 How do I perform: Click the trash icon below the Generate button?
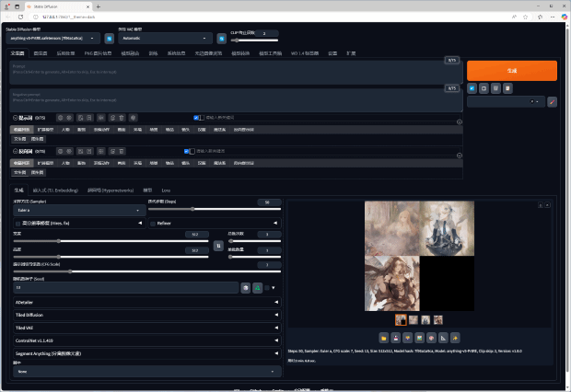(495, 88)
